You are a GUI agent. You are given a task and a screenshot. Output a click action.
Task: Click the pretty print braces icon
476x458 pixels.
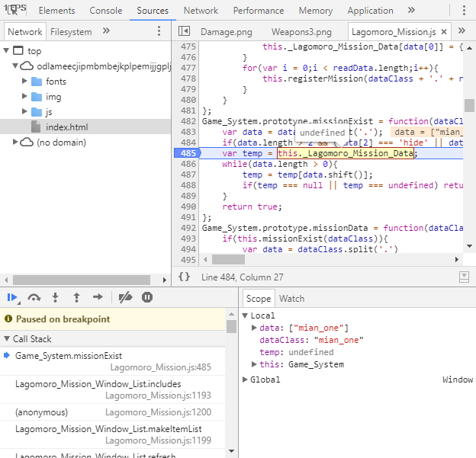pyautogui.click(x=184, y=277)
